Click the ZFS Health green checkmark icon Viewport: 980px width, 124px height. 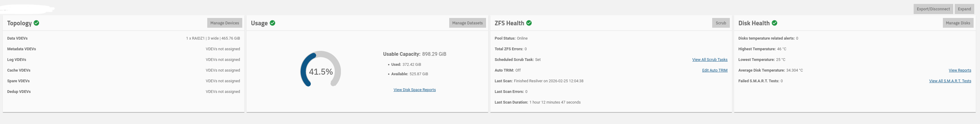[529, 23]
